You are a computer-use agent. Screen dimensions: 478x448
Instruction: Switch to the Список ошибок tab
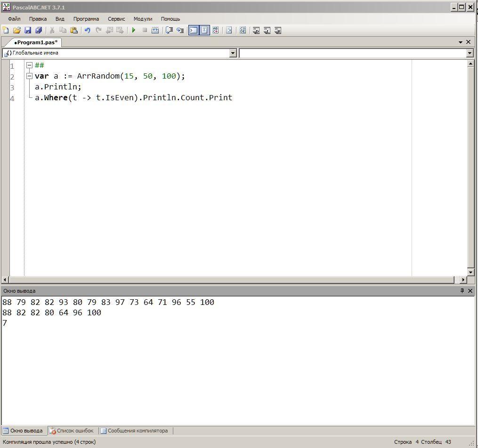[x=72, y=431]
